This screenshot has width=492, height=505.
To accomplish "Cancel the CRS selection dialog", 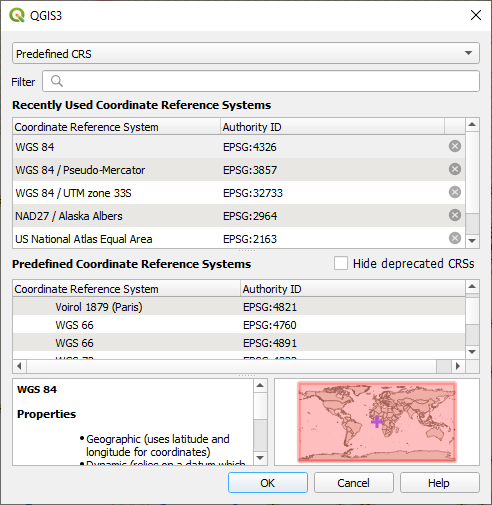I will tap(353, 483).
